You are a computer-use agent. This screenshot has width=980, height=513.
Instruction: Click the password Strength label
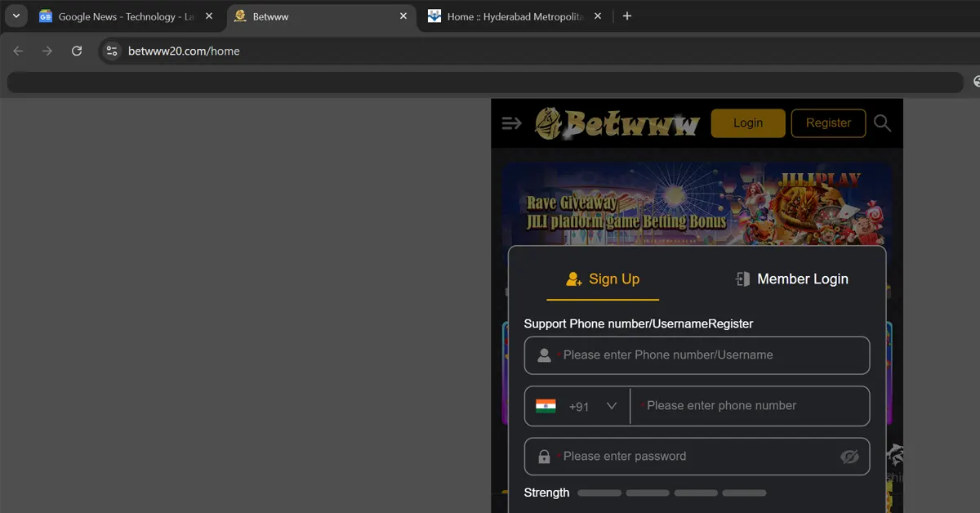[x=546, y=493]
